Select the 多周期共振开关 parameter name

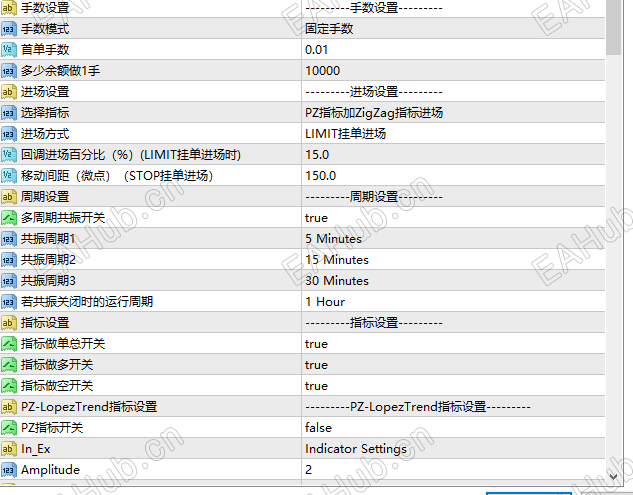click(x=63, y=218)
